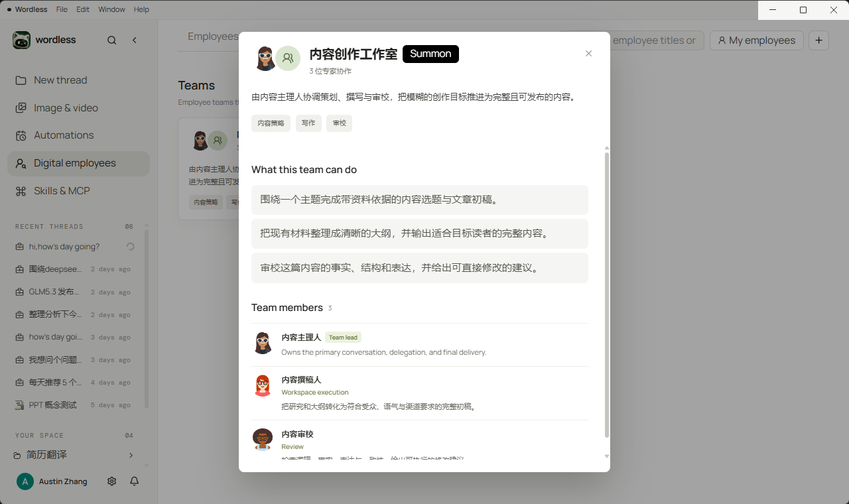
Task: Select the prompt starting with 把现有材料
Action: (x=420, y=233)
